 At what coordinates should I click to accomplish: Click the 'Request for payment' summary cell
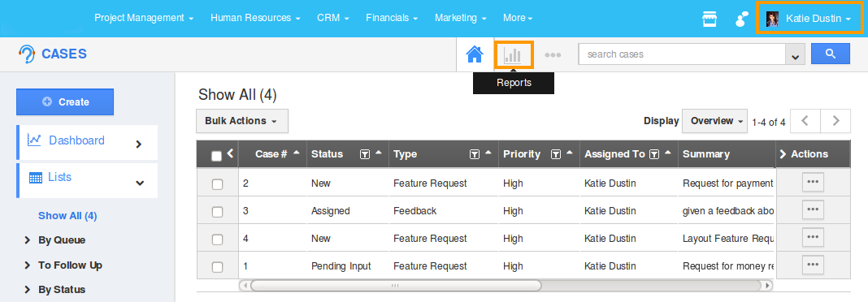(727, 183)
